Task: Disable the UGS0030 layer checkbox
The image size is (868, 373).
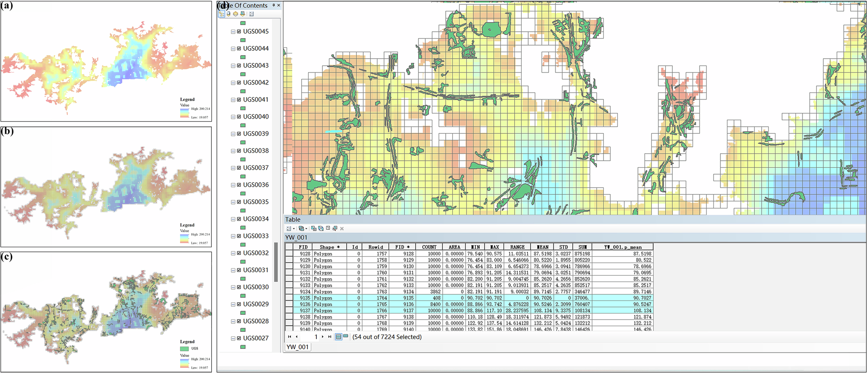Action: (x=239, y=287)
